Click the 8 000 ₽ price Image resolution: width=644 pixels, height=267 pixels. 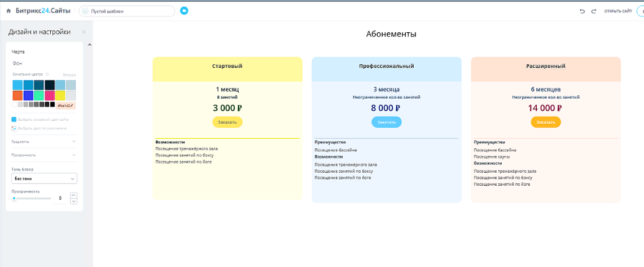point(387,108)
